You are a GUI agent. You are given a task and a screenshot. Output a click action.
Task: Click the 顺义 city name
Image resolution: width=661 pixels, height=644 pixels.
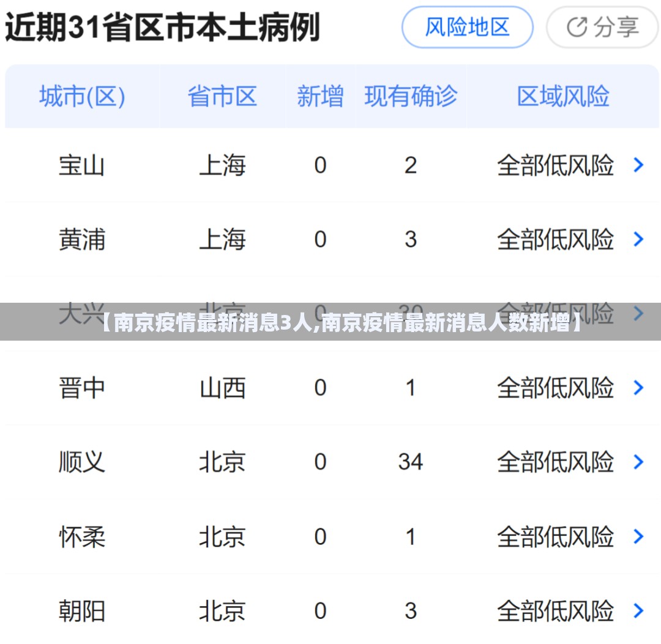(82, 462)
